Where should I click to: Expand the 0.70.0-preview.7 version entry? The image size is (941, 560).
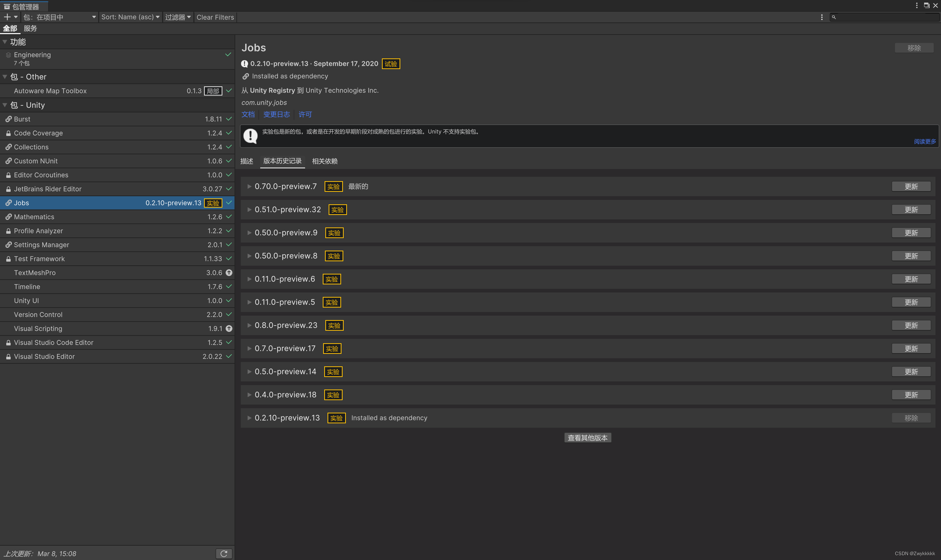pyautogui.click(x=249, y=186)
